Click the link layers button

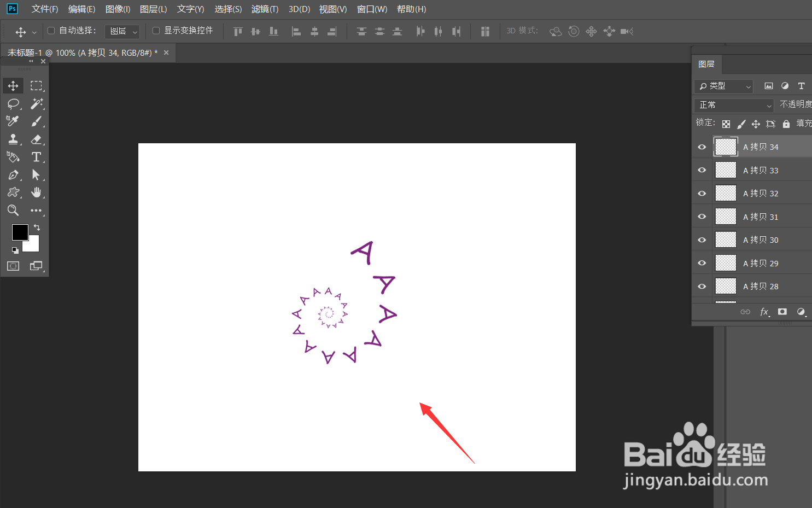tap(745, 312)
